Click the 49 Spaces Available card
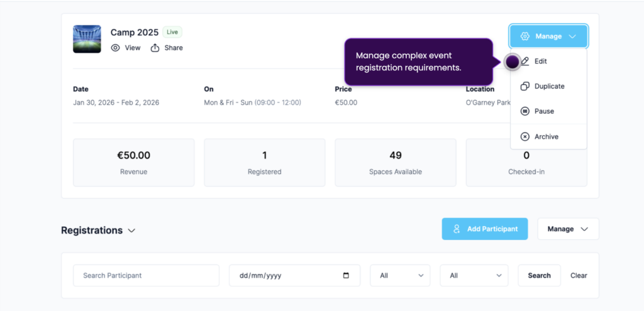Image resolution: width=644 pixels, height=311 pixels. [x=396, y=163]
